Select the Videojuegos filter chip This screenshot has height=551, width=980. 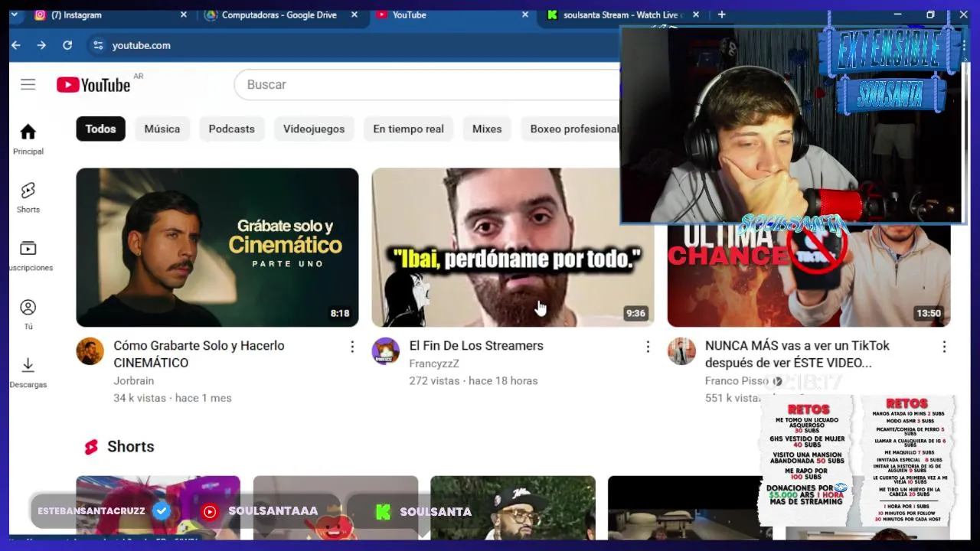coord(314,129)
